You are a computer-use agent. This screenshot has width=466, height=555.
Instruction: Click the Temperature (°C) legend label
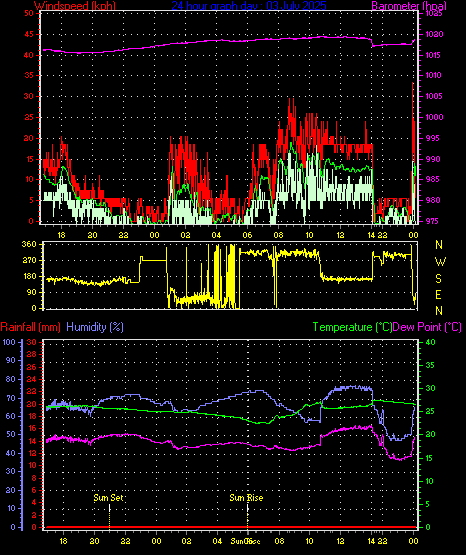[352, 327]
